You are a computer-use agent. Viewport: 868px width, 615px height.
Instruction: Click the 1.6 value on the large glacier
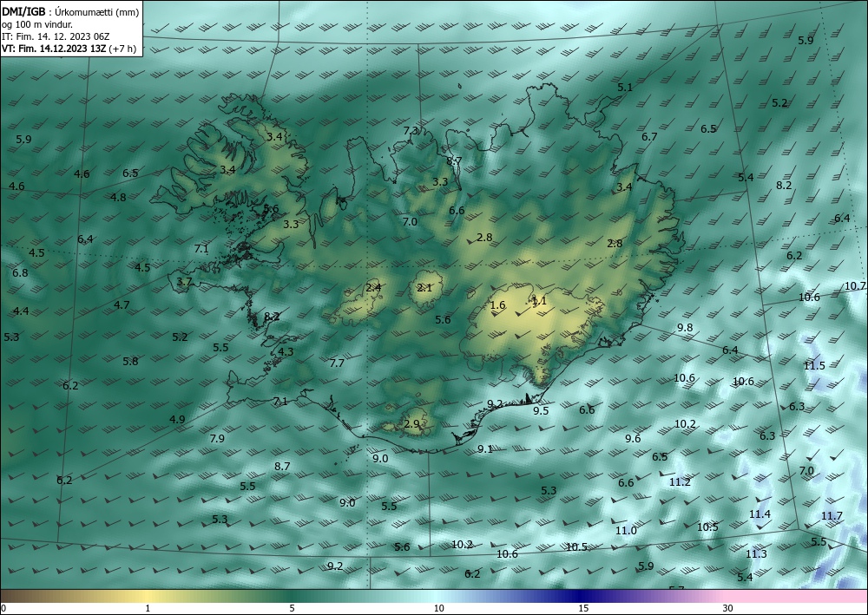click(497, 304)
